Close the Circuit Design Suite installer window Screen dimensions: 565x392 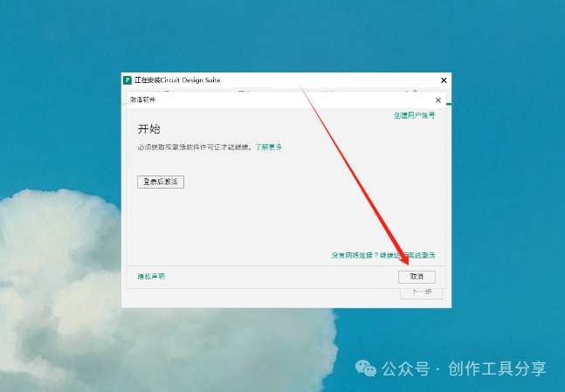click(444, 80)
